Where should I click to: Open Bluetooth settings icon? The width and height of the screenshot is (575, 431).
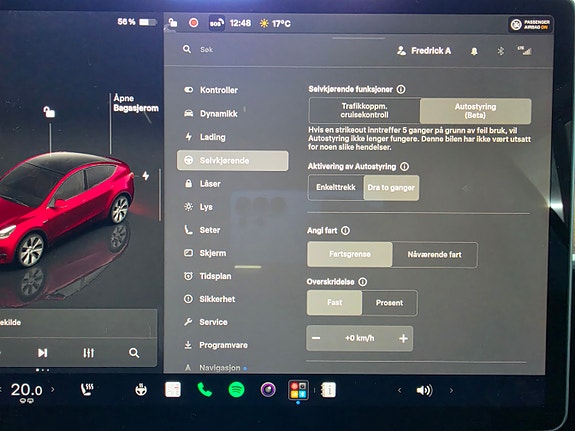coord(501,51)
